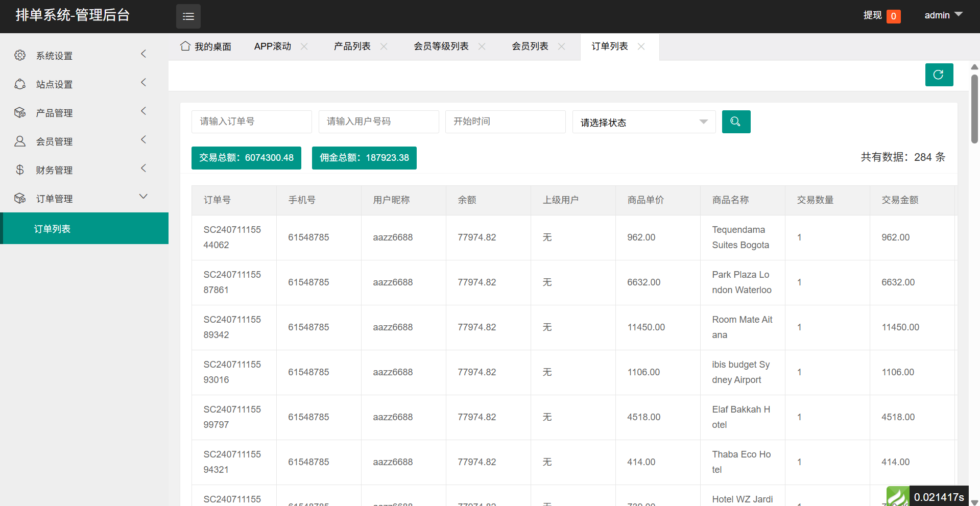980x506 pixels.
Task: Click the vertical scrollbar thumb
Action: [x=974, y=108]
